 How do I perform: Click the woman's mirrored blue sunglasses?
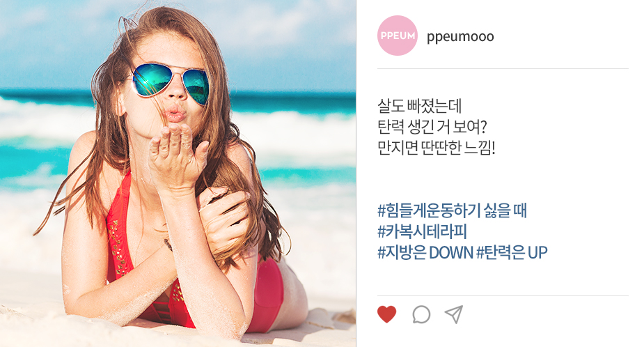(x=171, y=82)
